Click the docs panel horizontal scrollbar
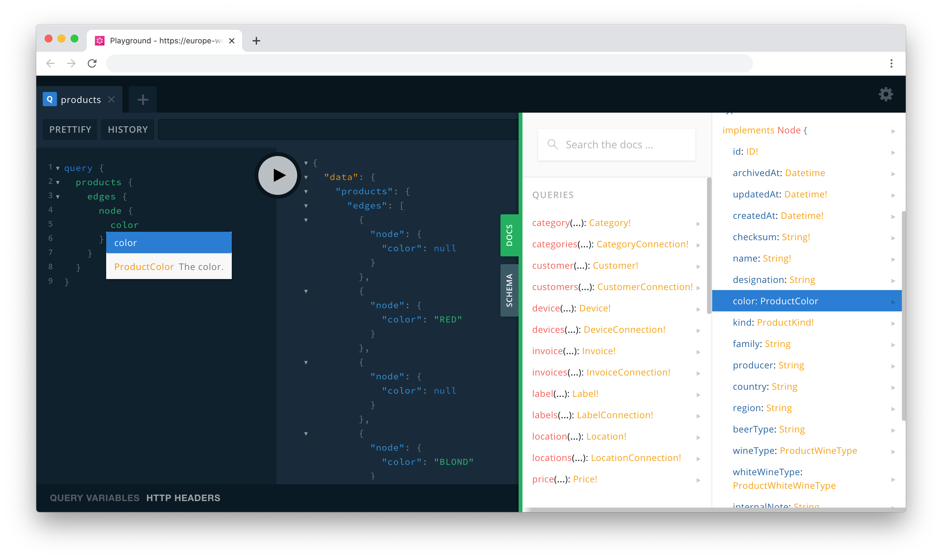The width and height of the screenshot is (942, 560). [715, 510]
